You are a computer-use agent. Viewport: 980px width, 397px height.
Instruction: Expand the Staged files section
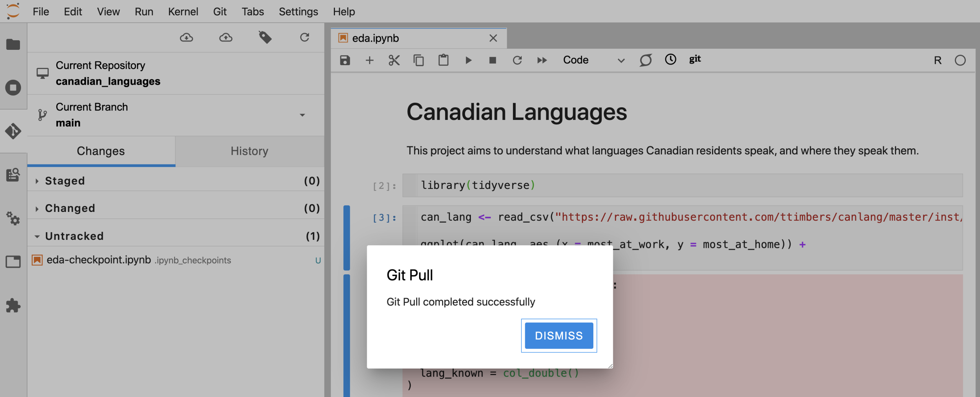(37, 181)
